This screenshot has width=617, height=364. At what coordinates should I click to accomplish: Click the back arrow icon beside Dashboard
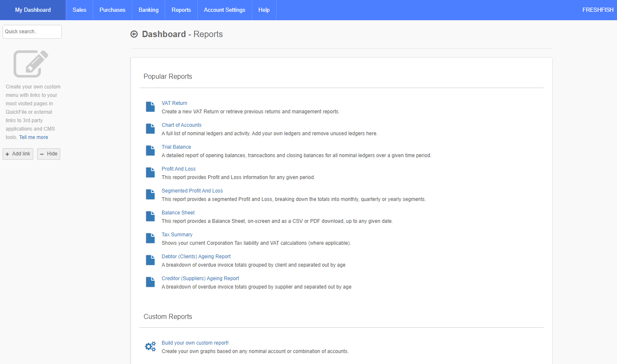[x=134, y=34]
